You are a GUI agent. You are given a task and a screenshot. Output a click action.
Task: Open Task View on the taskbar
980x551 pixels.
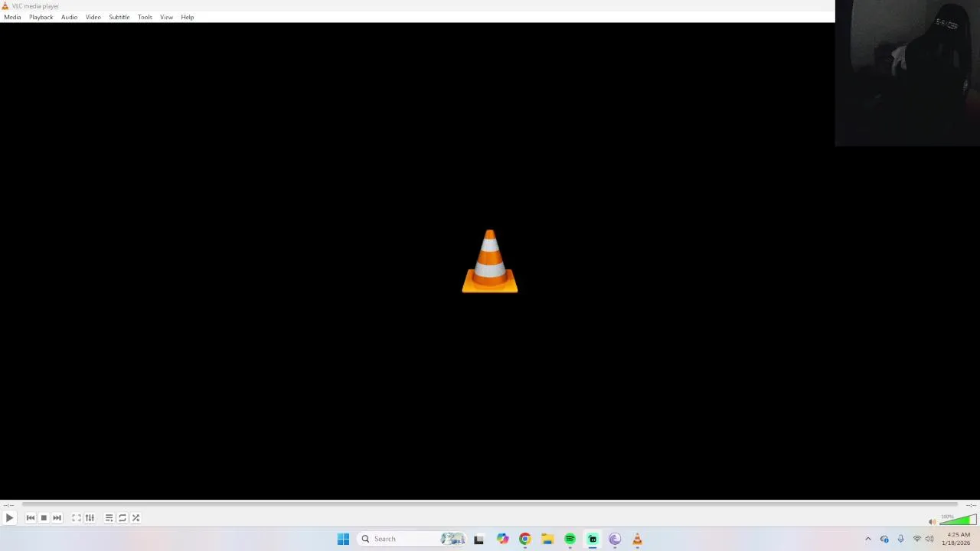tap(479, 539)
